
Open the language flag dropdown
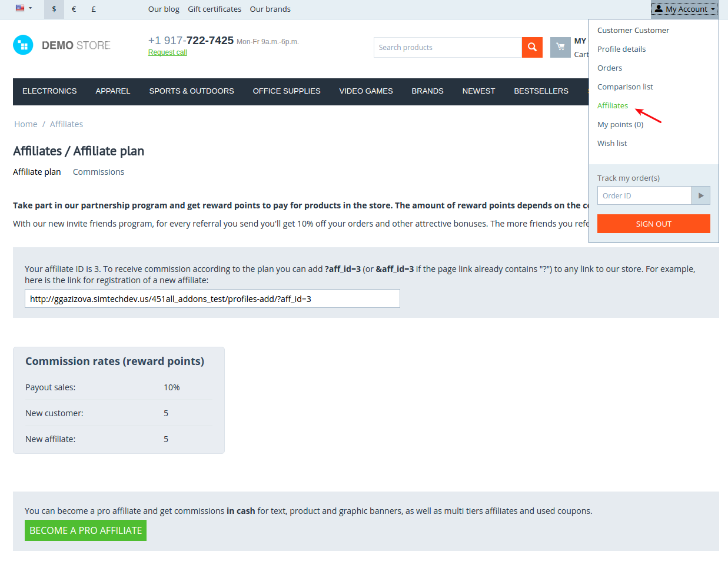click(24, 9)
